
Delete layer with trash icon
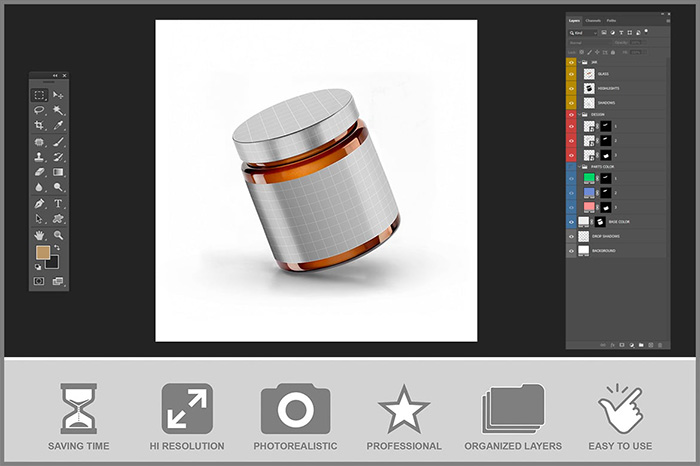point(660,345)
